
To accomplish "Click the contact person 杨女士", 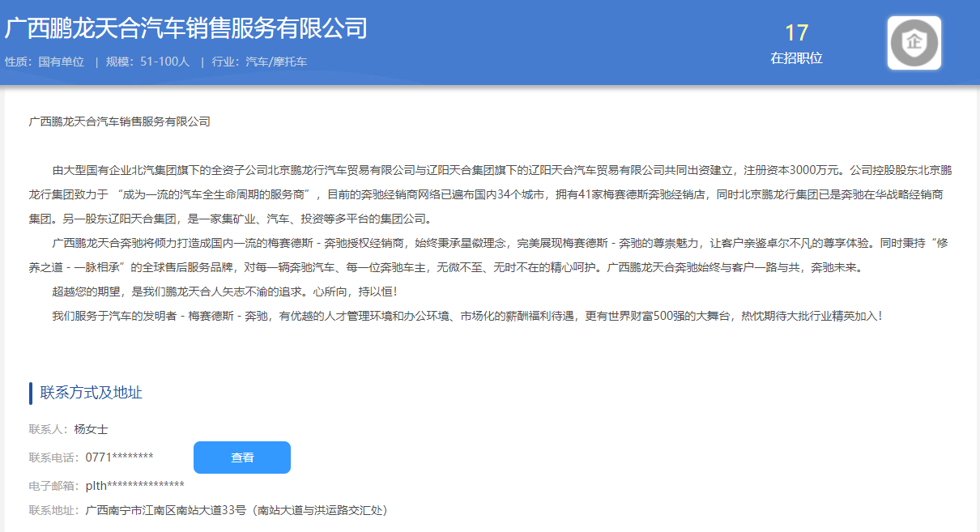I will coord(91,429).
